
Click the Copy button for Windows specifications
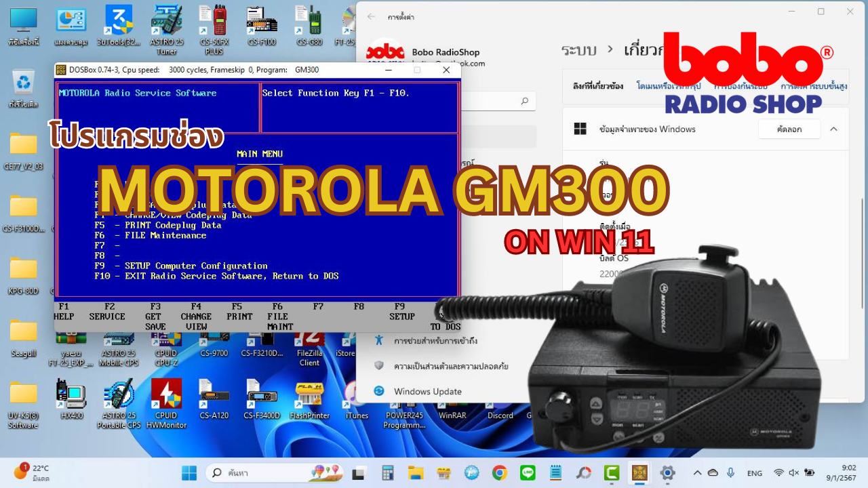click(x=789, y=129)
